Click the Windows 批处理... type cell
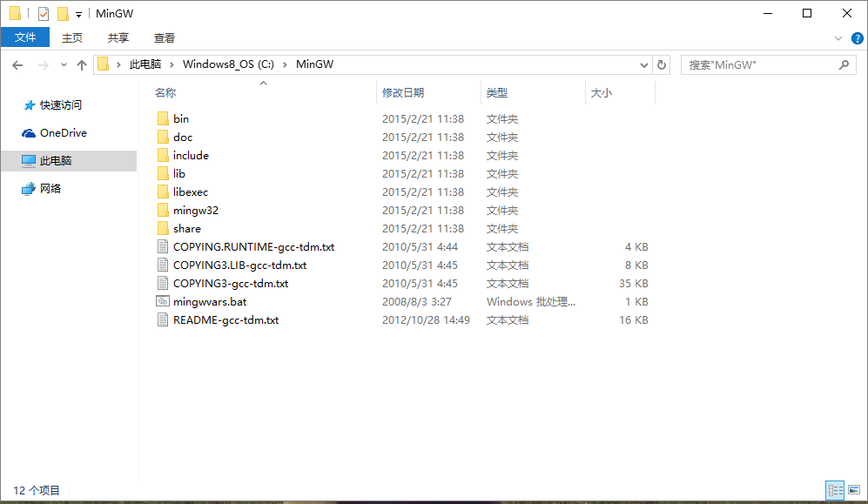This screenshot has height=504, width=868. coord(531,301)
